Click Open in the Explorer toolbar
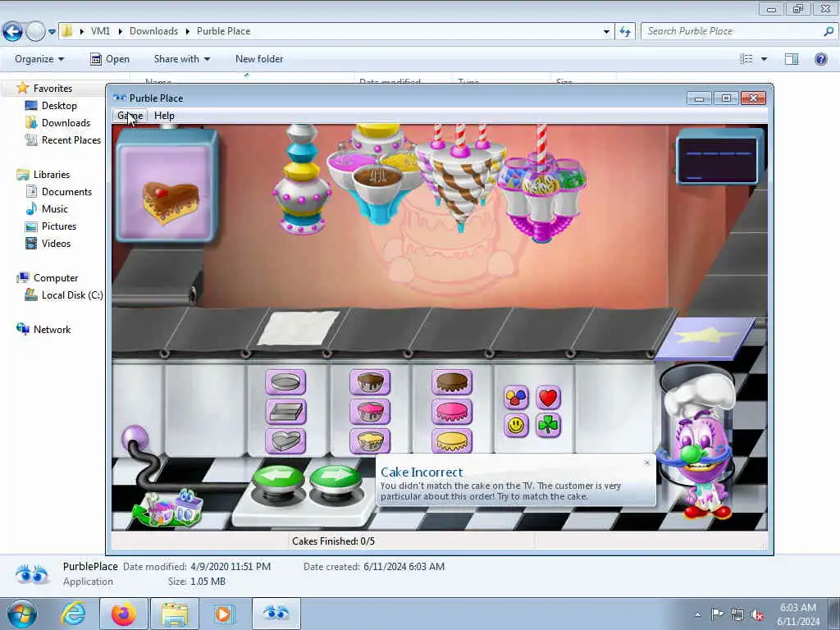840x630 pixels. [110, 59]
